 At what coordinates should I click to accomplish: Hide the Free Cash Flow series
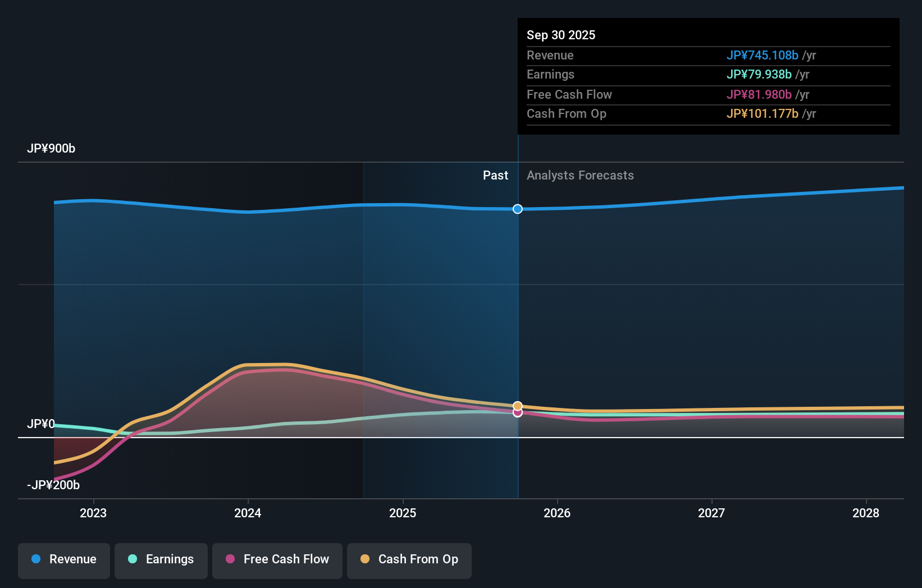point(277,559)
